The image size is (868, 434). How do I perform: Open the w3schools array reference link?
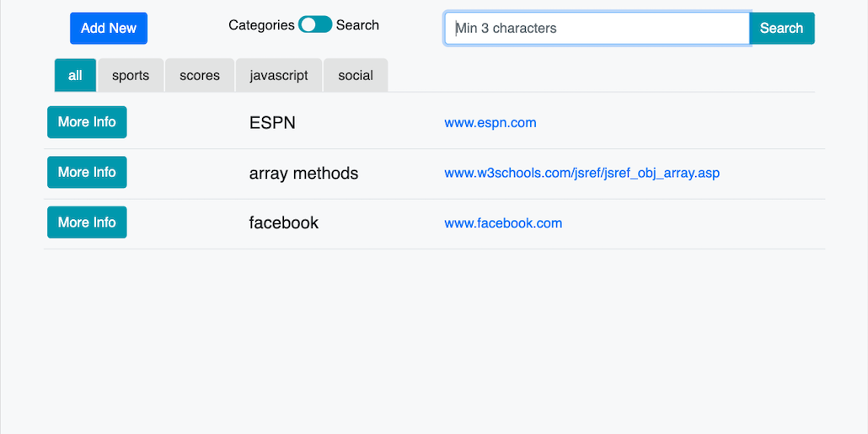(x=581, y=174)
